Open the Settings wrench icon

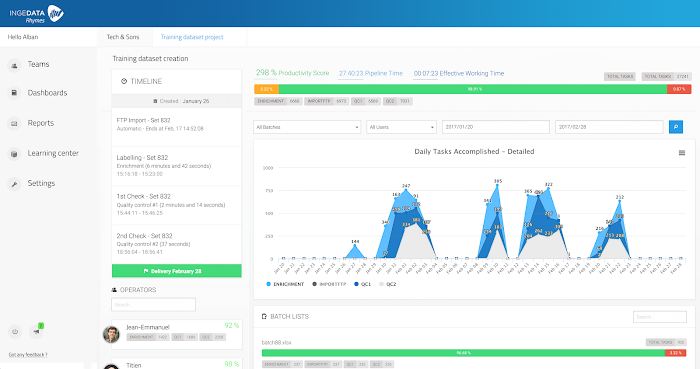click(x=14, y=184)
